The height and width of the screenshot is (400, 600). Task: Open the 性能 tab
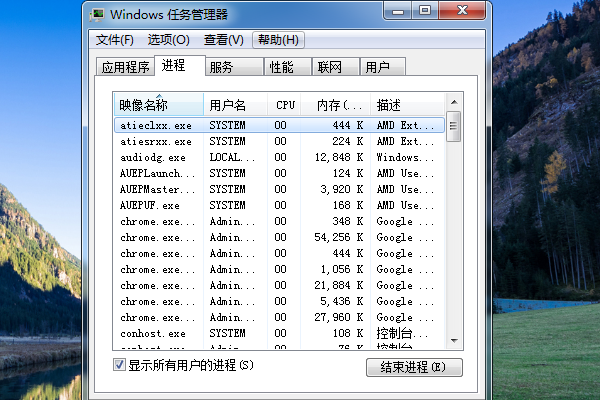click(287, 67)
